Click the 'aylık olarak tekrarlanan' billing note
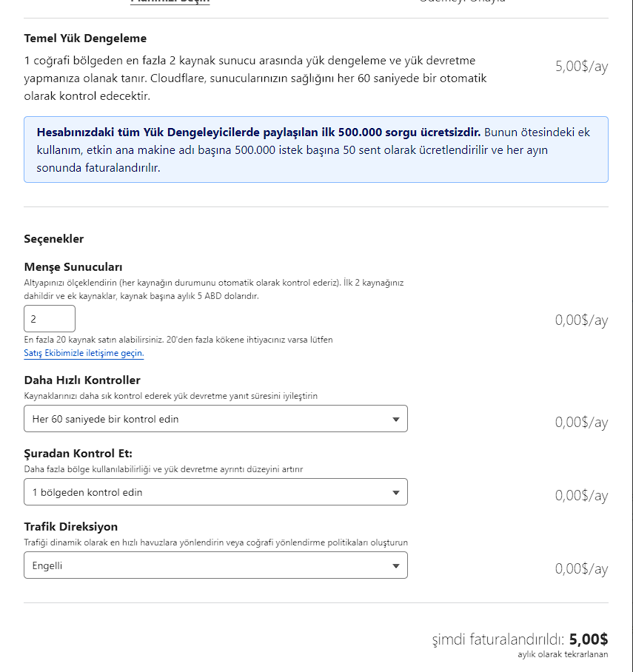This screenshot has width=633, height=672. pyautogui.click(x=563, y=654)
